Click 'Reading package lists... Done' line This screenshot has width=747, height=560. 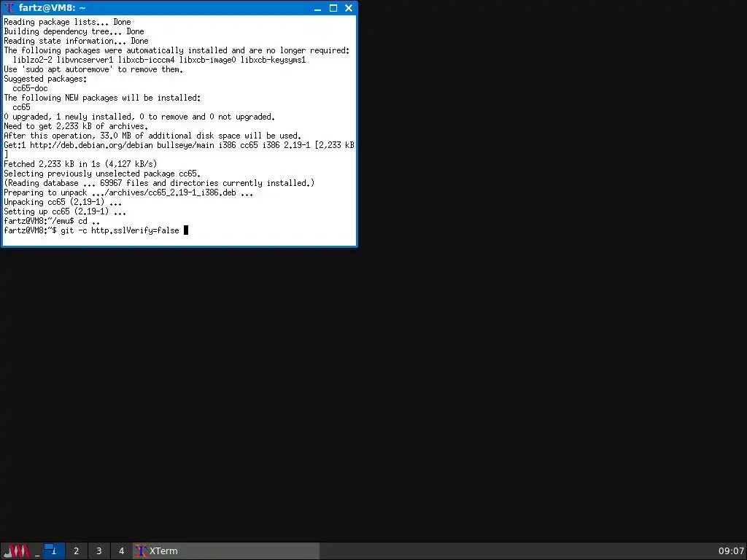[x=67, y=22]
